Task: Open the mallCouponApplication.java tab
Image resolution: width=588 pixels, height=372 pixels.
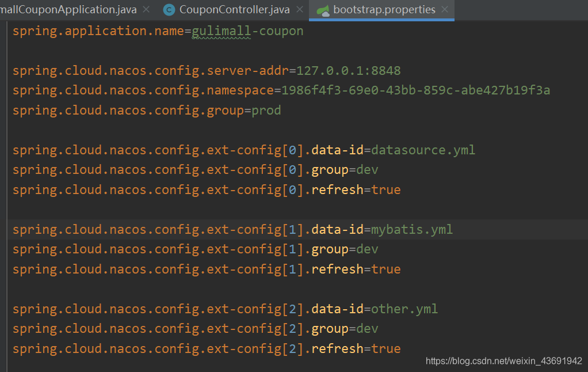Action: click(68, 9)
